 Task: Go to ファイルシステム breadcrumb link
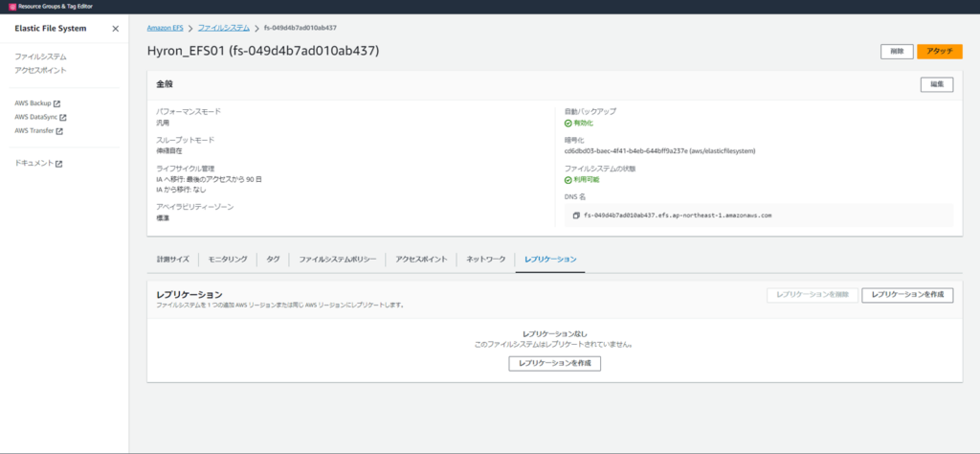224,28
